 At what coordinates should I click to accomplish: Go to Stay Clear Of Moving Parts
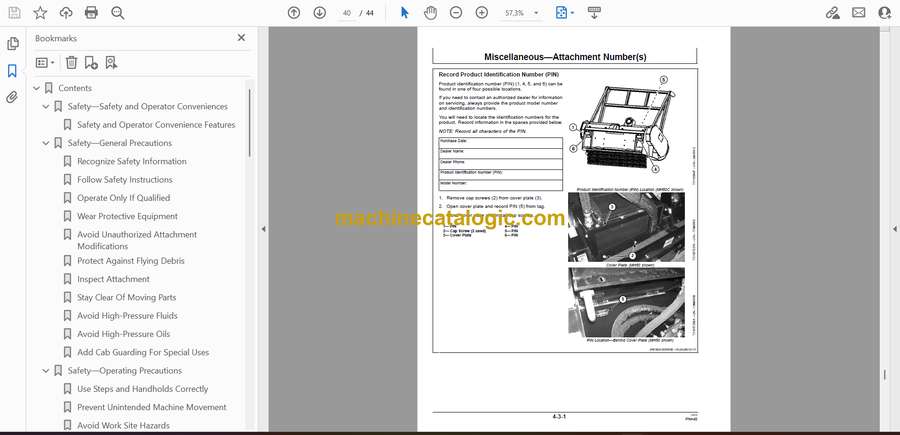[x=126, y=297]
